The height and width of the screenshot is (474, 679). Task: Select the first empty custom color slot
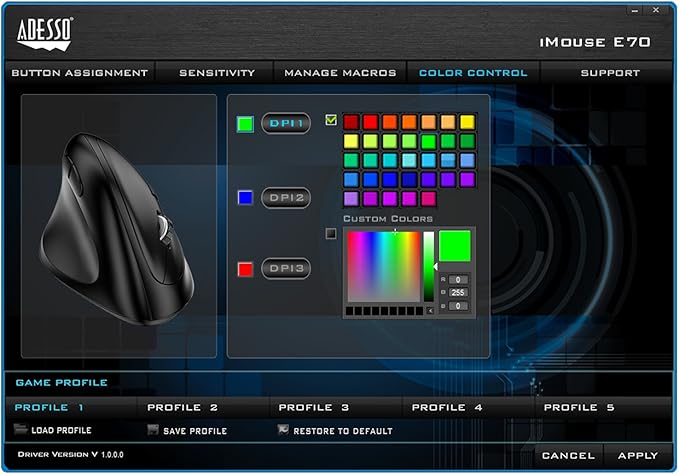(x=349, y=311)
